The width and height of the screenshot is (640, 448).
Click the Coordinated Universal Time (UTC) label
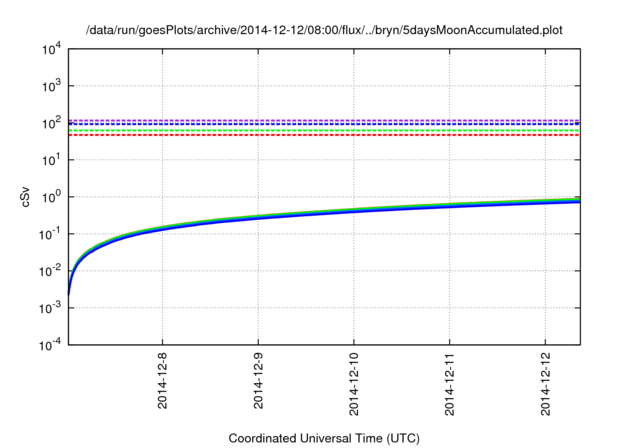[324, 439]
